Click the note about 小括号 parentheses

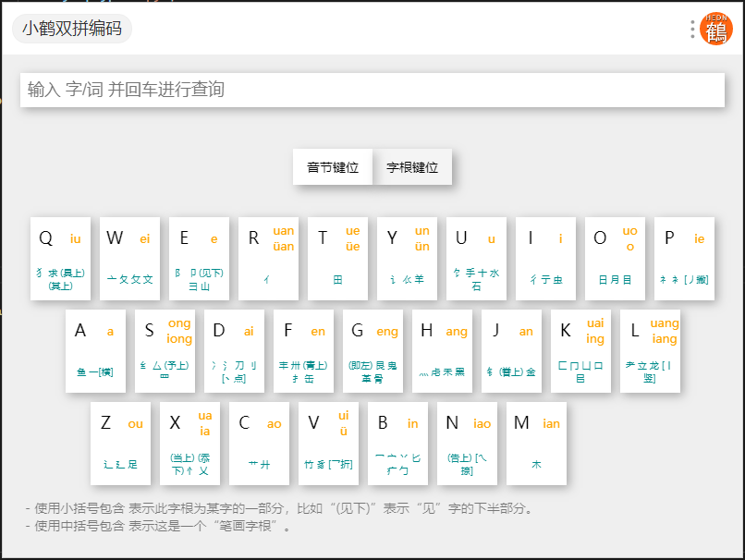point(280,508)
